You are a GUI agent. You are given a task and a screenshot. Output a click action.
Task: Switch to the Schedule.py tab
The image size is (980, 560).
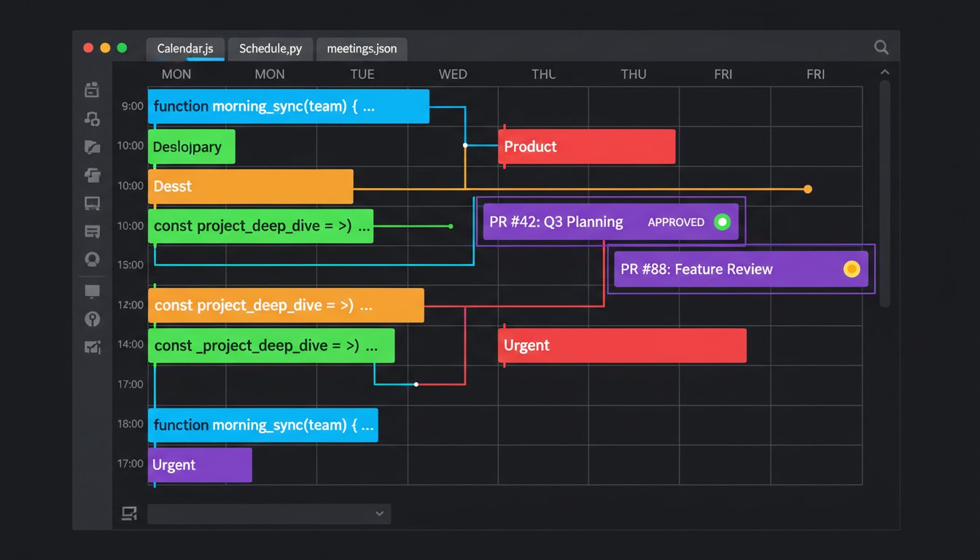tap(271, 48)
